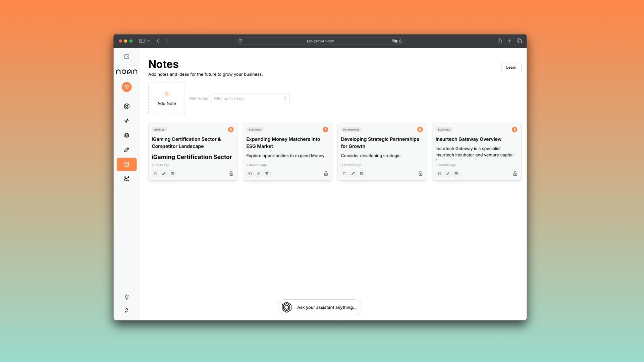Screen dimensions: 644x362
Task: Open the Filter up to 5 tags dropdown
Action: click(250, 99)
